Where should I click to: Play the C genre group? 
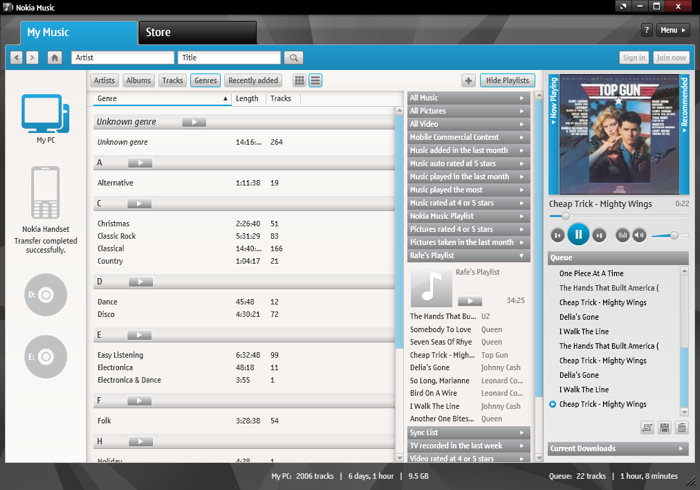tap(139, 203)
